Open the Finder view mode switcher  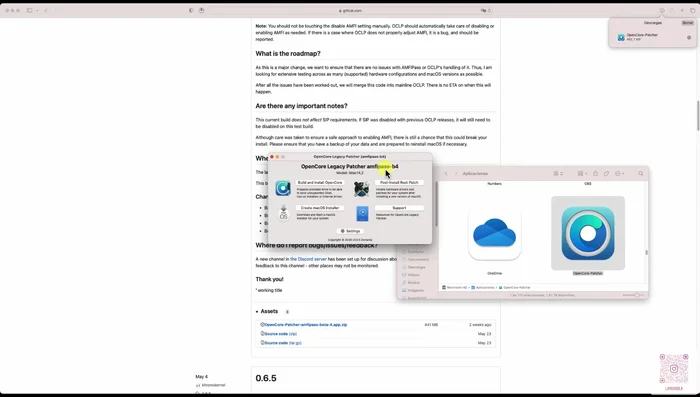pos(558,173)
